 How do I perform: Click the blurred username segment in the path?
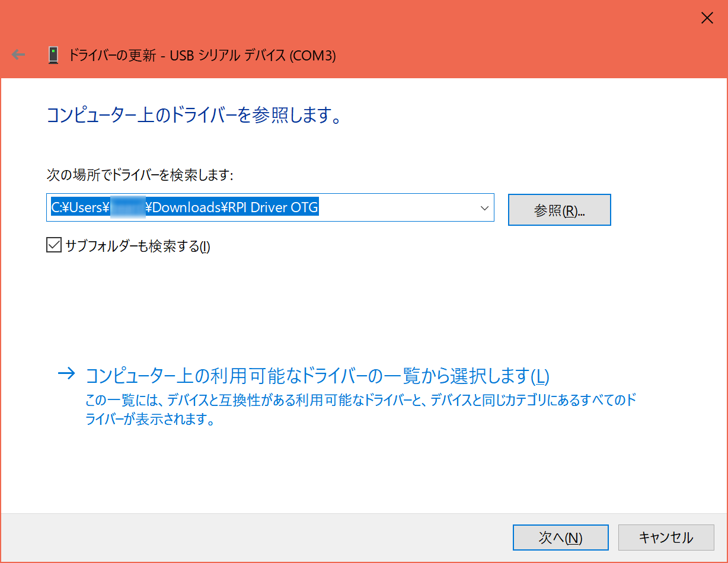[128, 207]
